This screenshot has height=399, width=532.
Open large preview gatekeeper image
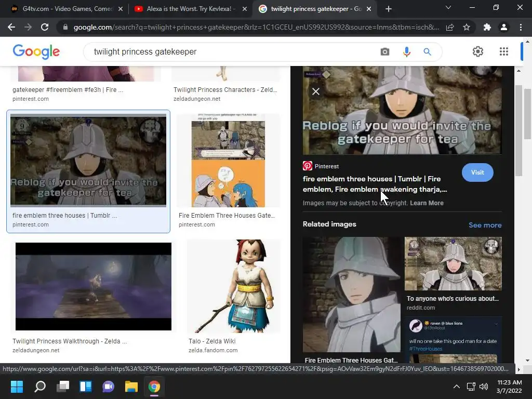click(402, 110)
